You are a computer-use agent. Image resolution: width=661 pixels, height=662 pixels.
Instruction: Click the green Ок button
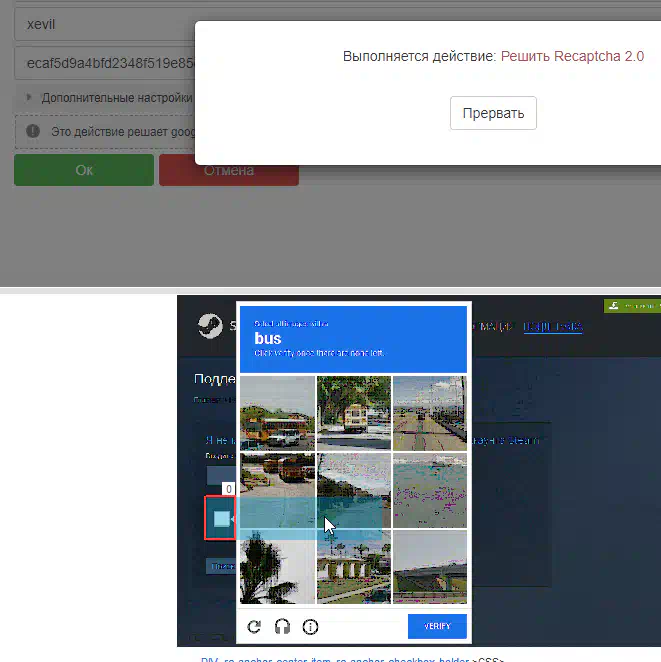[84, 170]
